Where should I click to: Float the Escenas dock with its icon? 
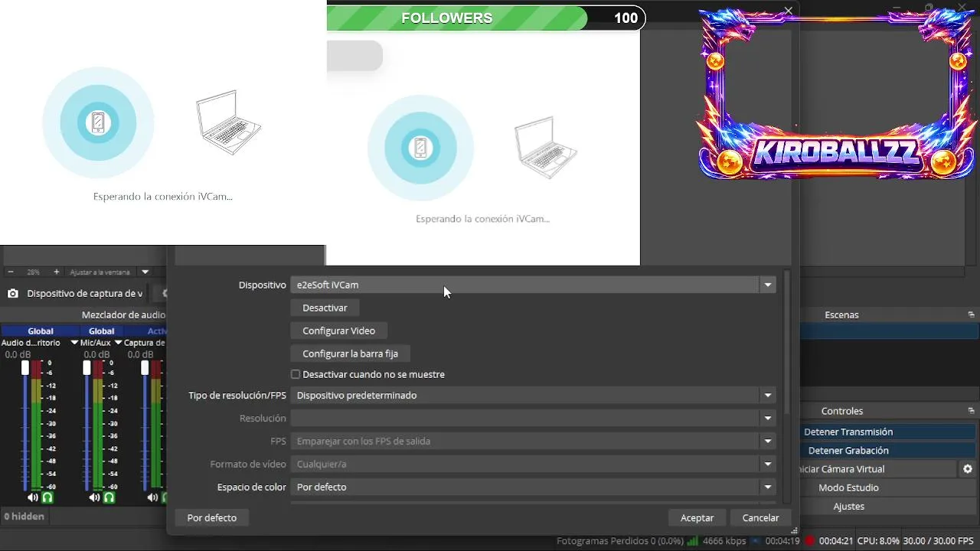tap(971, 315)
